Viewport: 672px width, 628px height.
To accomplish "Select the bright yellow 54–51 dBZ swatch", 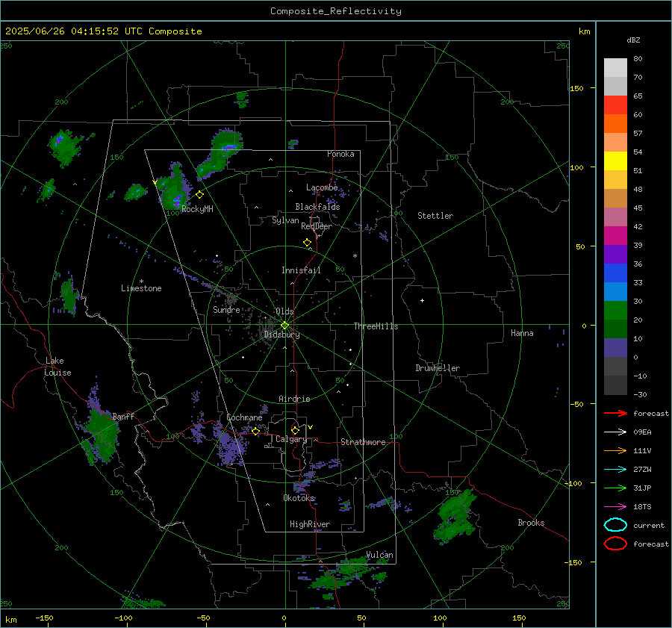I will point(615,161).
